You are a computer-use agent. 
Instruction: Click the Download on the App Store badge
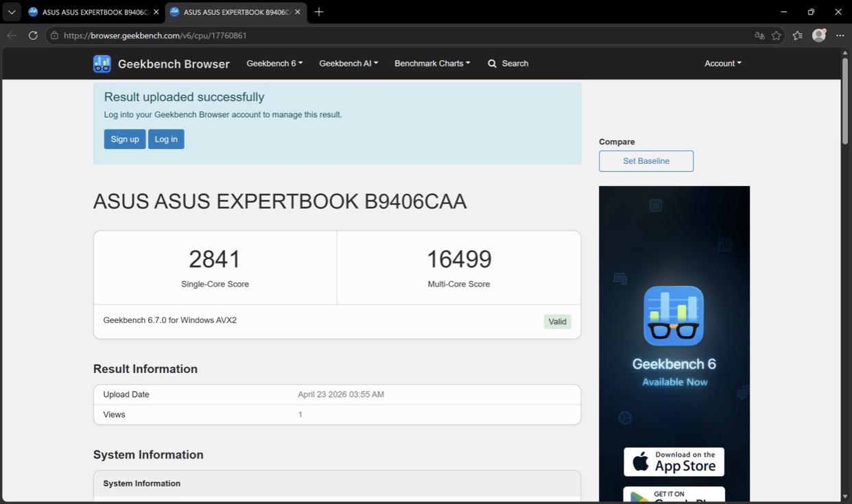[674, 462]
